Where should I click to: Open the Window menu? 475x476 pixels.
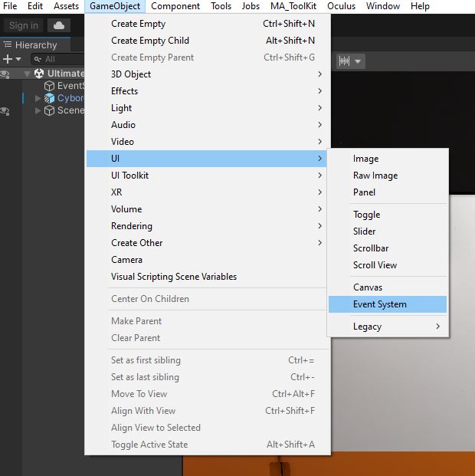point(383,6)
